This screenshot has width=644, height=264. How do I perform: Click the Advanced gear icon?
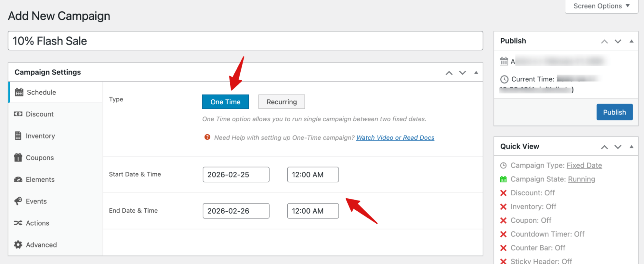[x=18, y=245]
